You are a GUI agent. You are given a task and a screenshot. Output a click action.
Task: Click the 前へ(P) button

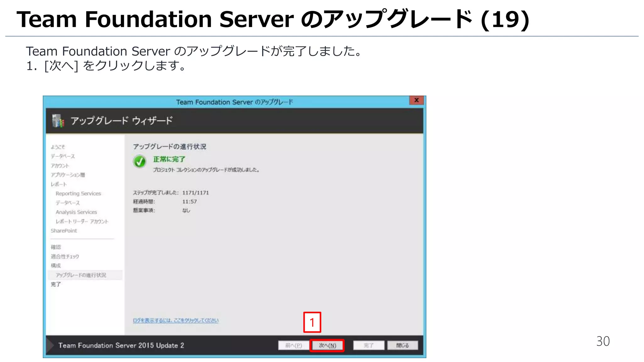pyautogui.click(x=293, y=345)
